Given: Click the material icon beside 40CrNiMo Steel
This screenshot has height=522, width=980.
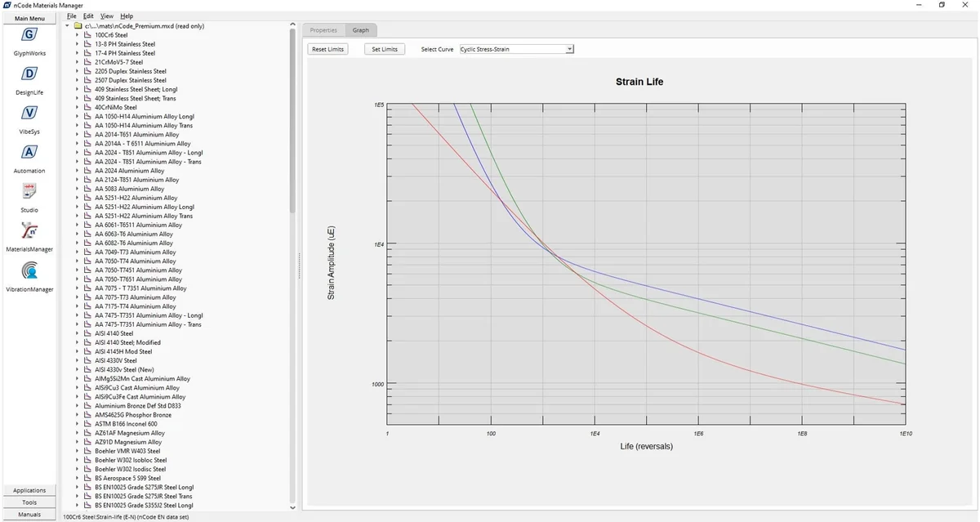Looking at the screenshot, I should pos(87,107).
